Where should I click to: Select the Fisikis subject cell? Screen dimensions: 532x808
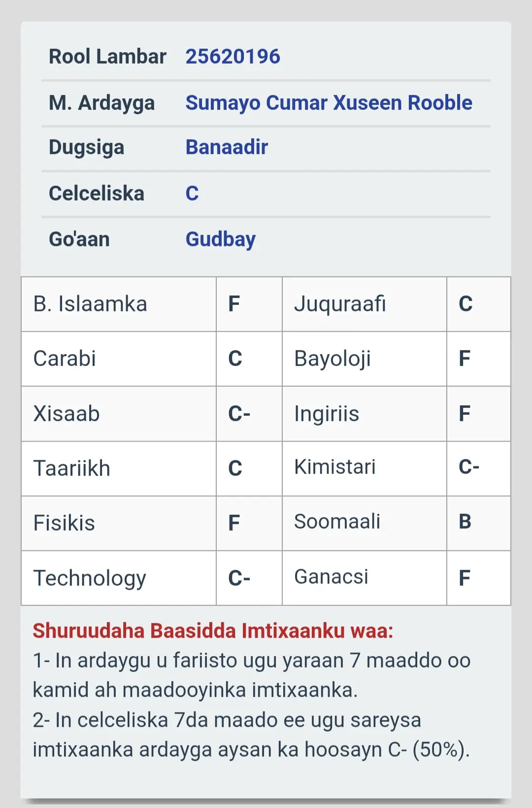[x=119, y=523]
